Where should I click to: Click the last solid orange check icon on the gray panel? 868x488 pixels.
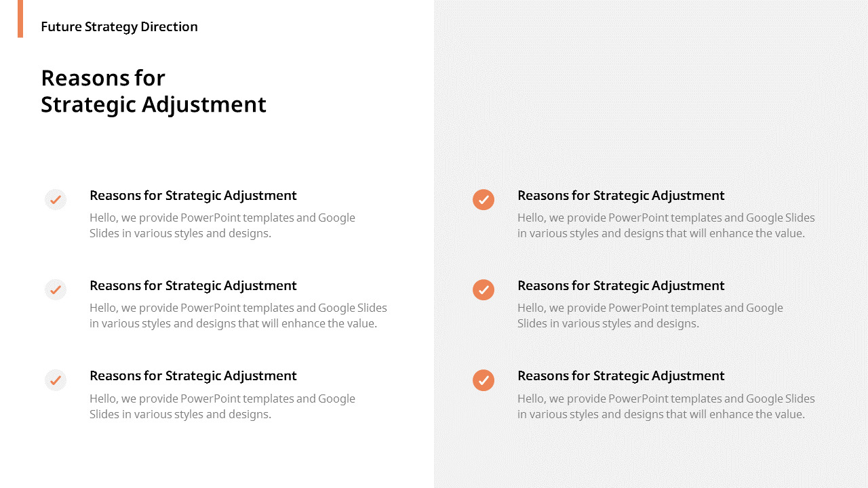(x=484, y=380)
